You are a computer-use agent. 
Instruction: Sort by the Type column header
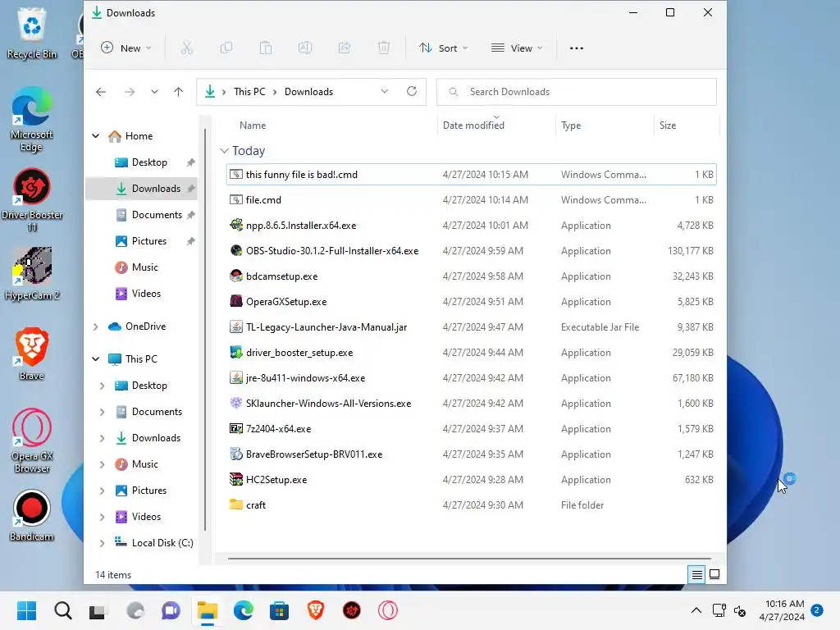(571, 126)
